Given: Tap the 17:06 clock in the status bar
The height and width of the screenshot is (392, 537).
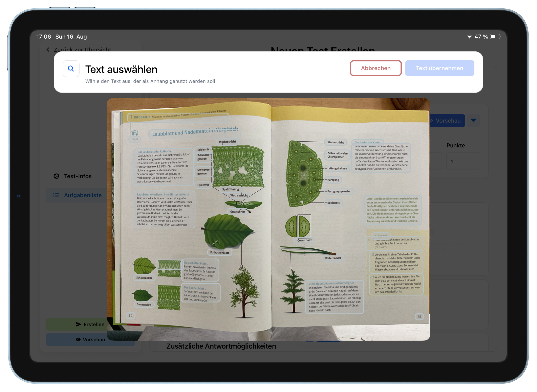Looking at the screenshot, I should click(x=44, y=37).
